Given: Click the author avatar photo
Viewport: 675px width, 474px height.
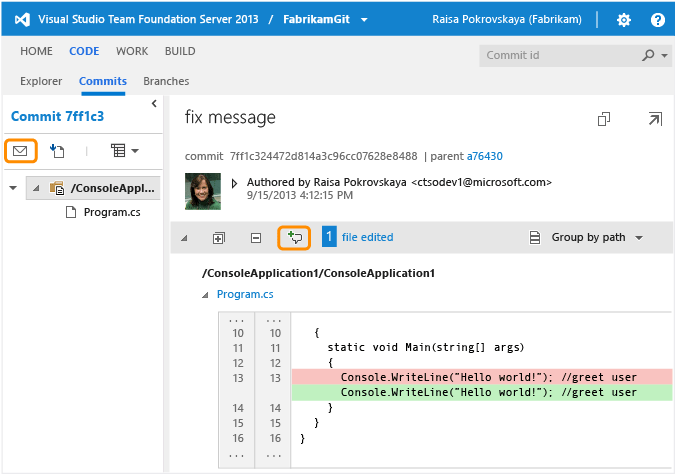Looking at the screenshot, I should tap(203, 191).
